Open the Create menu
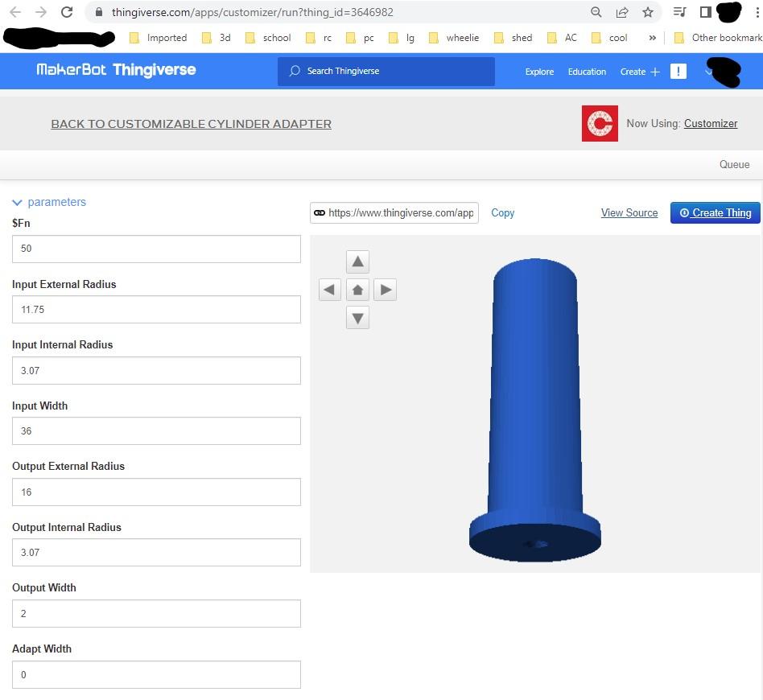The image size is (763, 700). click(x=639, y=72)
